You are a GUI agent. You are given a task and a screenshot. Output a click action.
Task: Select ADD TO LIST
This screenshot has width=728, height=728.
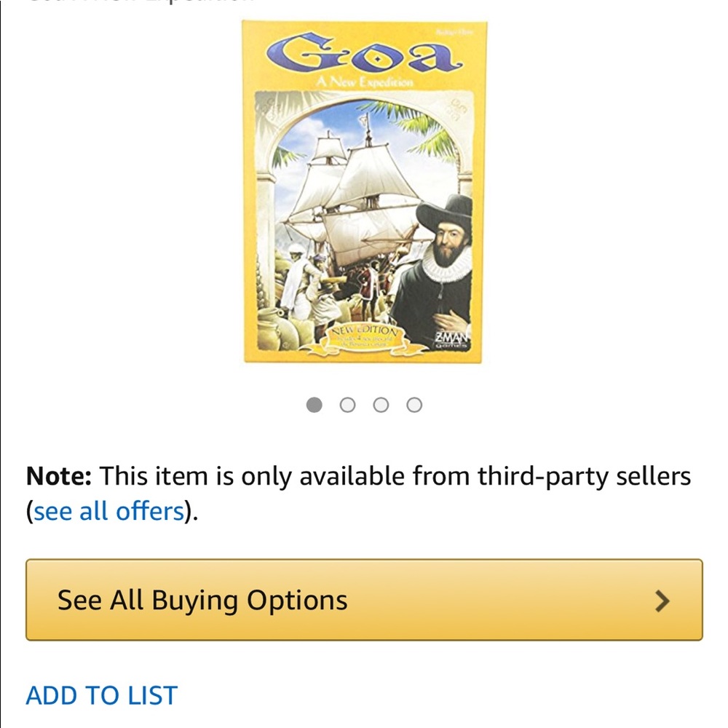click(100, 695)
